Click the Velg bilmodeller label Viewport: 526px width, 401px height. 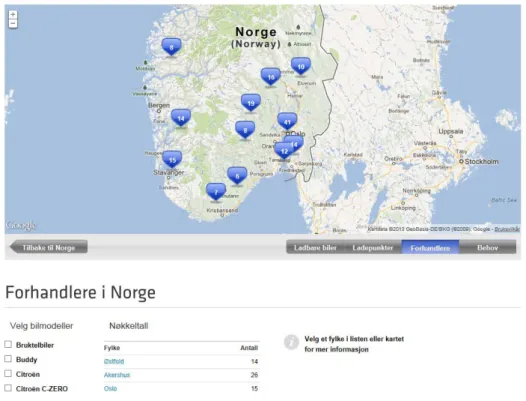[x=42, y=326]
